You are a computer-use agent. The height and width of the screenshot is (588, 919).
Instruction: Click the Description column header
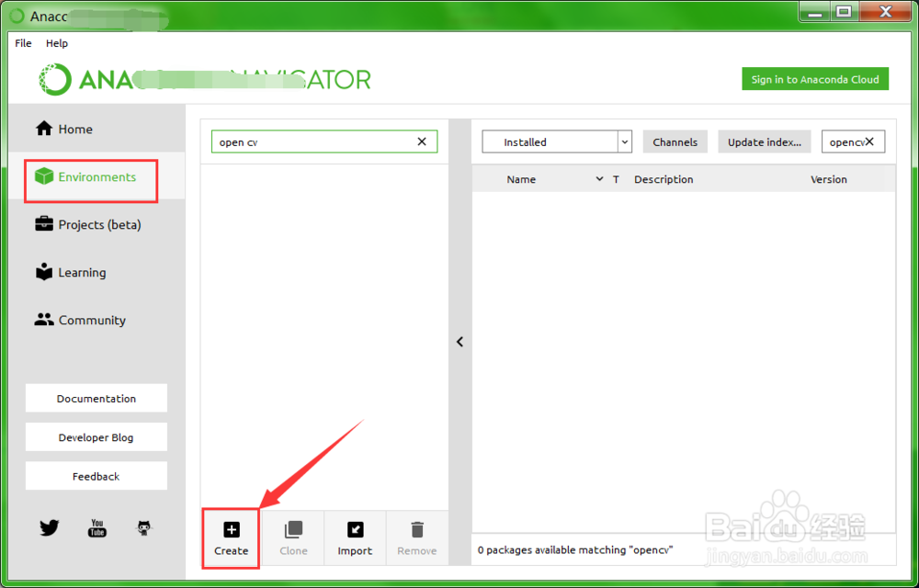pos(664,179)
